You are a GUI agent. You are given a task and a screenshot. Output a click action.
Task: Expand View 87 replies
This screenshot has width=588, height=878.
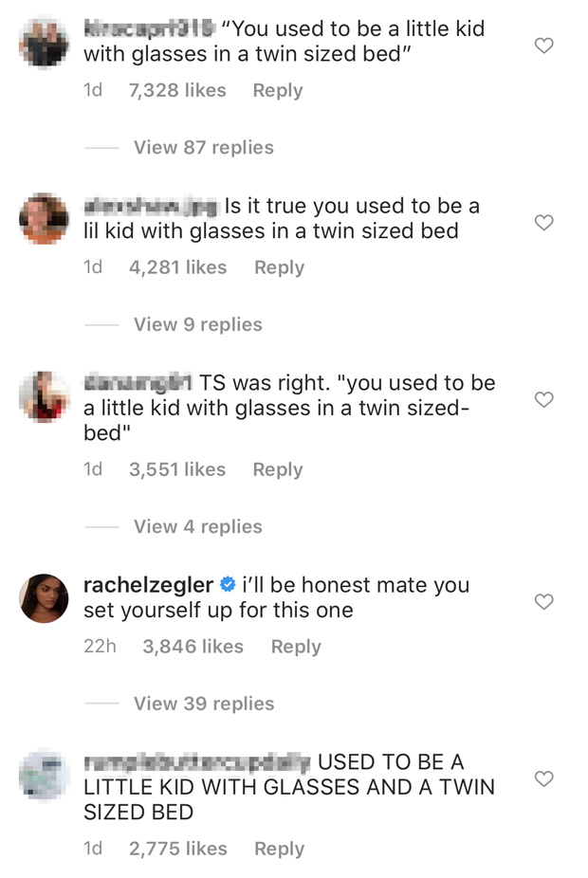(203, 148)
